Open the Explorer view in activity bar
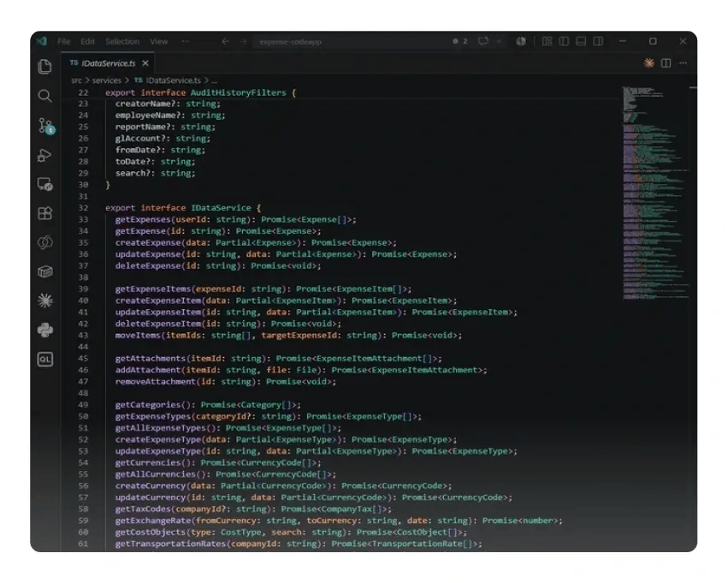 (x=45, y=67)
